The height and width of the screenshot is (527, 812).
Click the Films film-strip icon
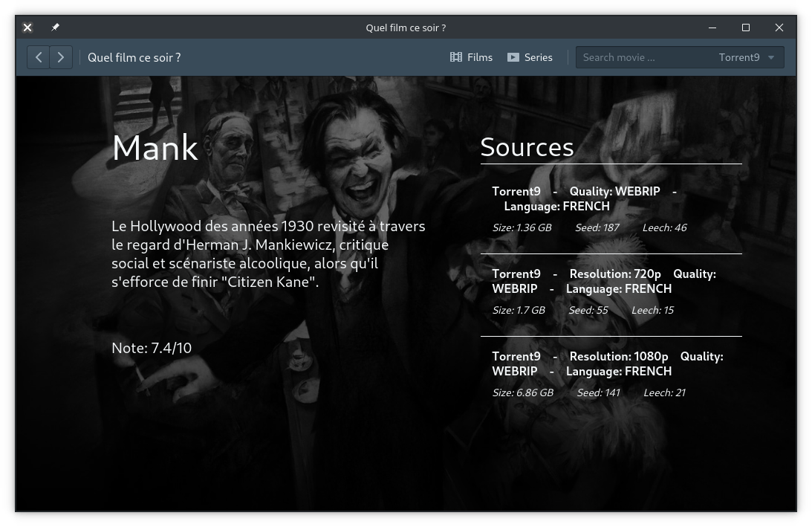coord(455,57)
